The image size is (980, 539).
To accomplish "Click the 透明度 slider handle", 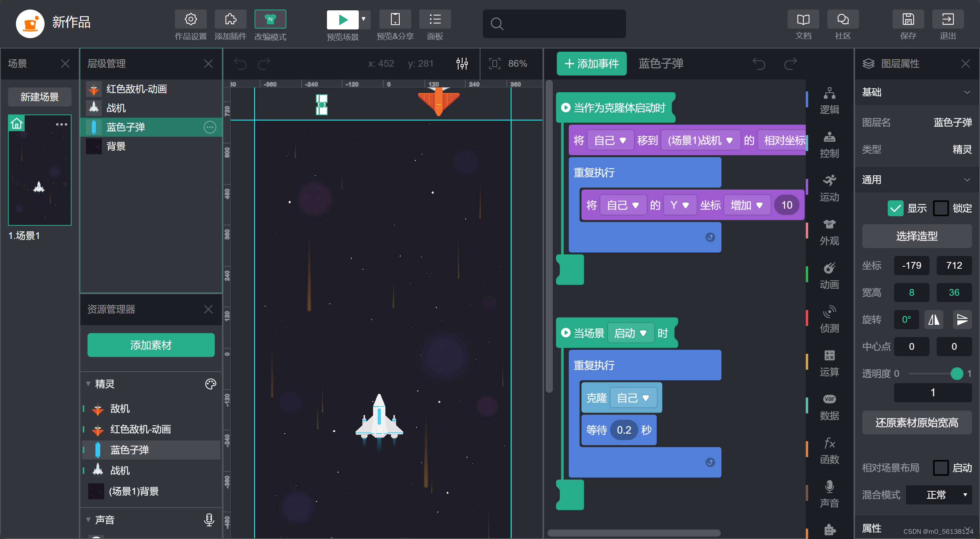I will pyautogui.click(x=957, y=373).
